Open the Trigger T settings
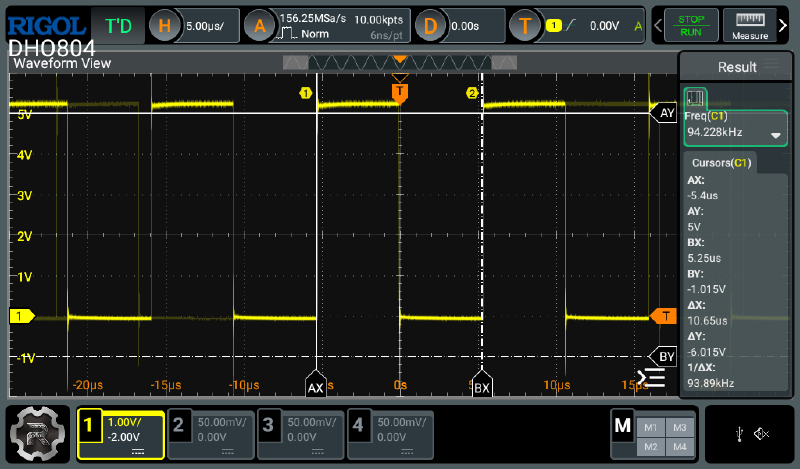Viewport: 800px width, 469px height. point(525,26)
